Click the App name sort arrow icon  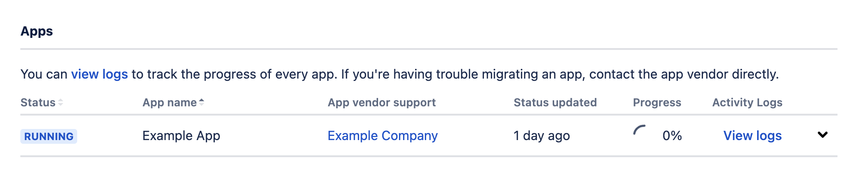pos(202,102)
